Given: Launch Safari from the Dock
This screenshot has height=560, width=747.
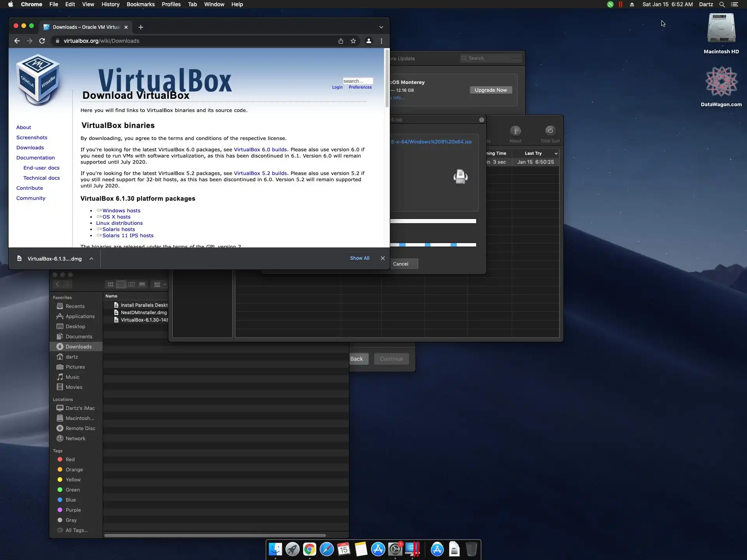Looking at the screenshot, I should (x=326, y=549).
